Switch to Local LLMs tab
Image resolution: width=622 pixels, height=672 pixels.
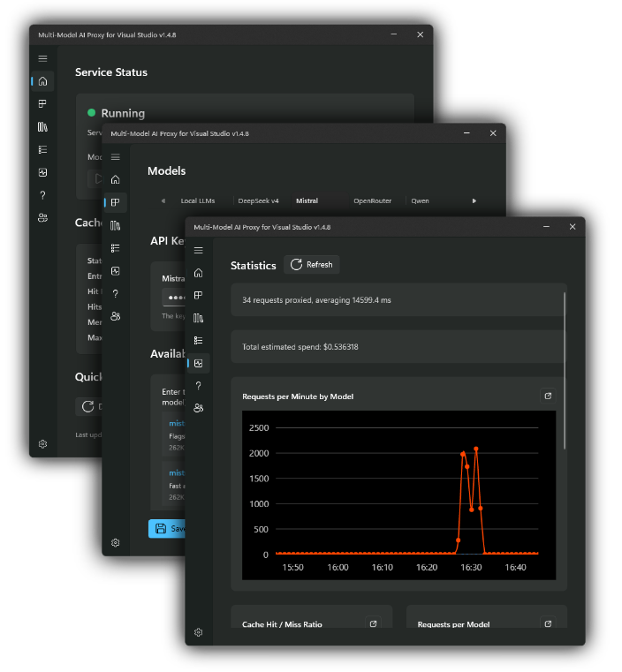198,200
